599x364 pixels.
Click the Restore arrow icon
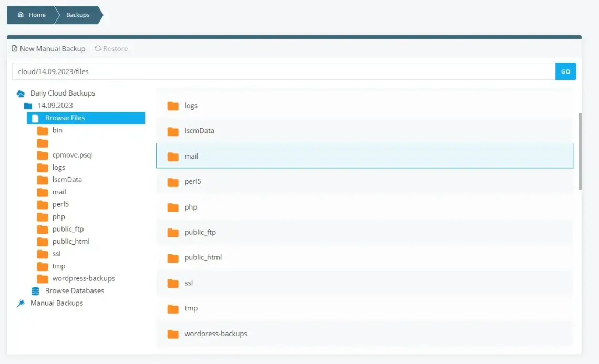98,48
